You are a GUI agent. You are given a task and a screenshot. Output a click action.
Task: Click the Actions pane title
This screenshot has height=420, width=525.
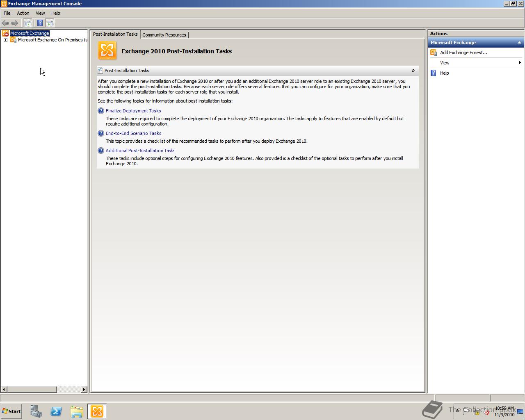[x=439, y=34]
